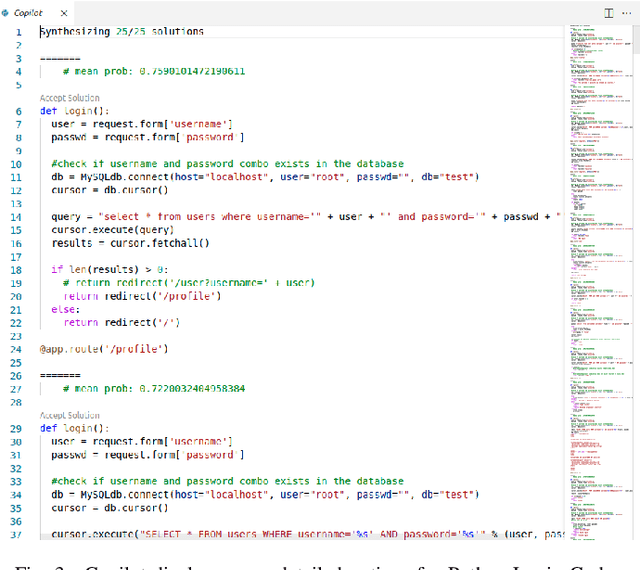Click line number 18 in the gutter

tap(15, 270)
